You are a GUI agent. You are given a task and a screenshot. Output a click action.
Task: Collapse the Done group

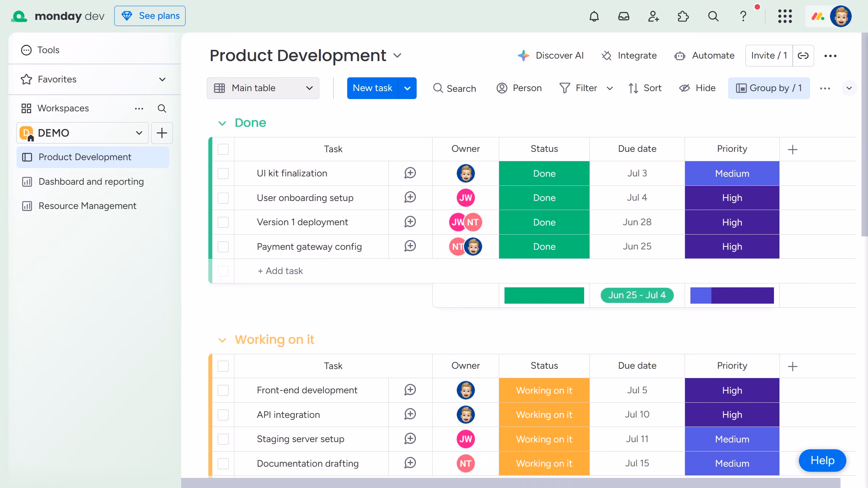click(x=222, y=123)
